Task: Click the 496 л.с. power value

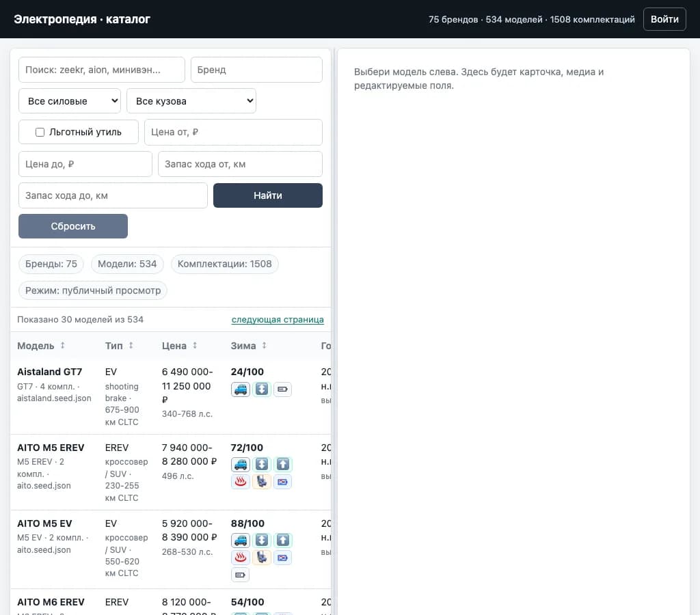Action: [178, 476]
